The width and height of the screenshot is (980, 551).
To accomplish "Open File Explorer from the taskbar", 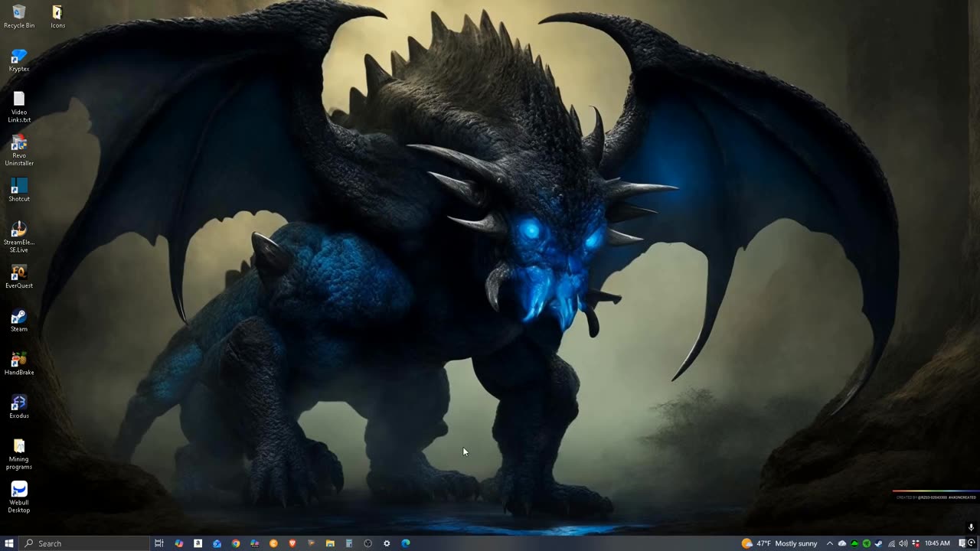I will [330, 543].
